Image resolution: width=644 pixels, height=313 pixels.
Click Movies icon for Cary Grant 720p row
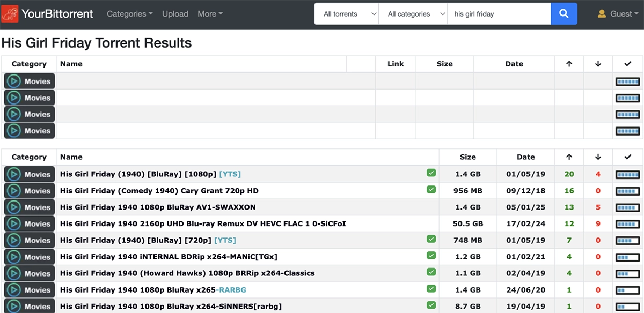click(30, 191)
